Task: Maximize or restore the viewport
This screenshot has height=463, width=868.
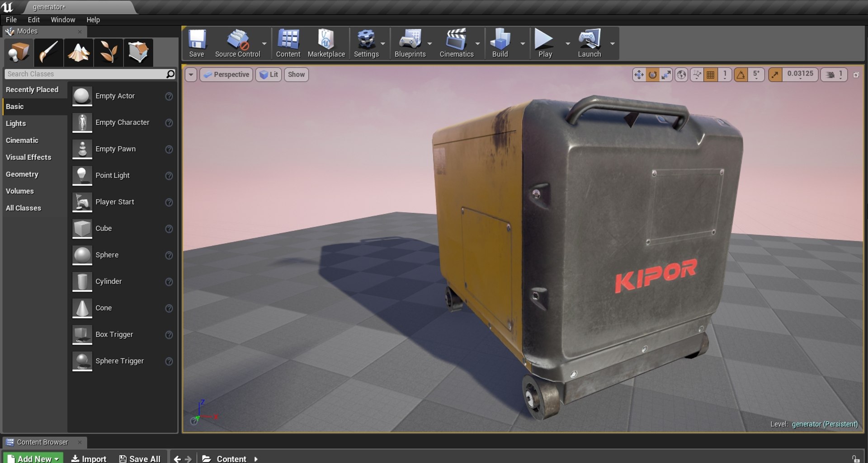Action: click(x=856, y=75)
